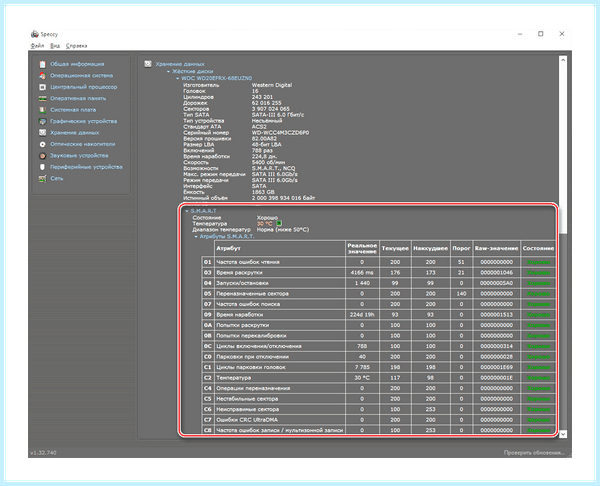Collapse the Жёсткие диски tree node

coord(168,72)
